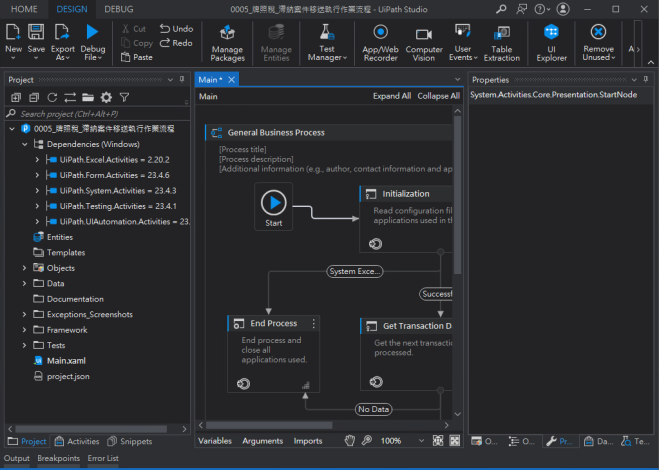Expand UiPath.Excel.Activities dependency
The height and width of the screenshot is (470, 659).
pyautogui.click(x=37, y=160)
